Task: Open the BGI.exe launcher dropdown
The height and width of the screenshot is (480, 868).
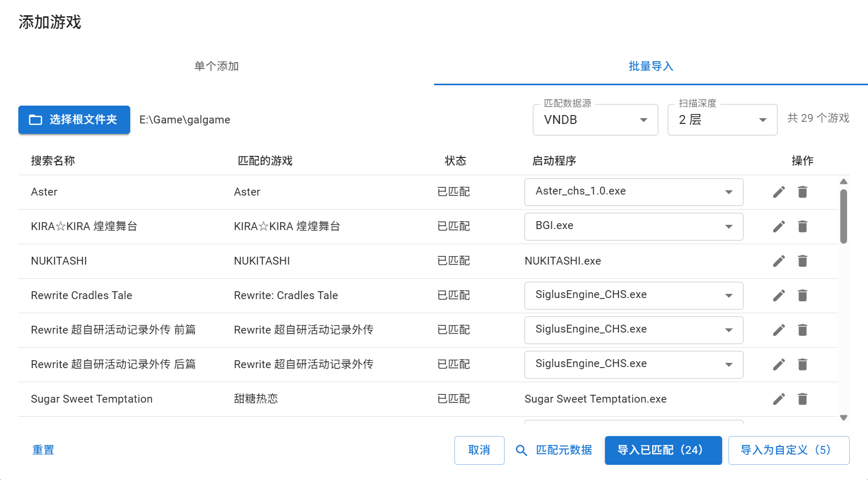Action: pos(634,226)
